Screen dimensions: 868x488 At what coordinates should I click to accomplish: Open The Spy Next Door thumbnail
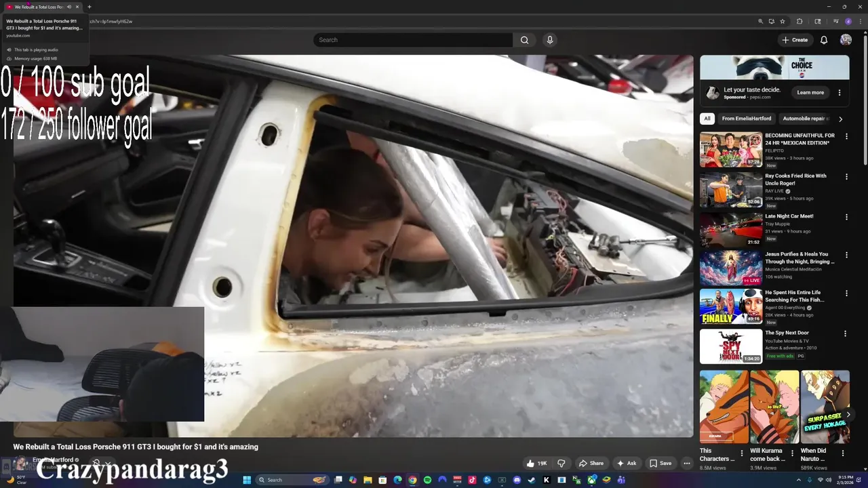(x=731, y=346)
